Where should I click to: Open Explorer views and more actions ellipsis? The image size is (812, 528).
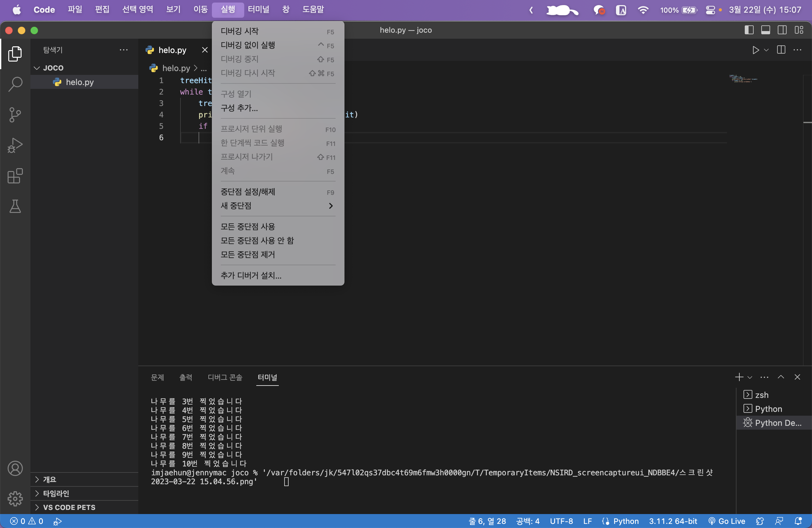123,50
